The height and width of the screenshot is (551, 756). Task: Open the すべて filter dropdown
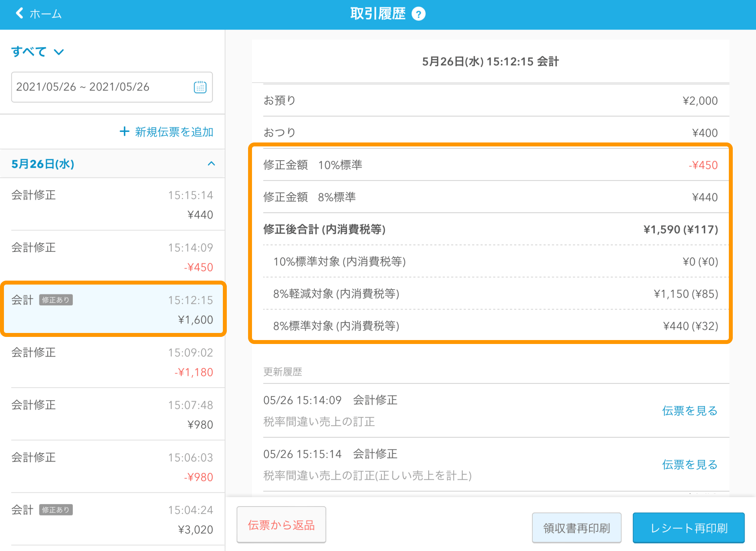(37, 52)
